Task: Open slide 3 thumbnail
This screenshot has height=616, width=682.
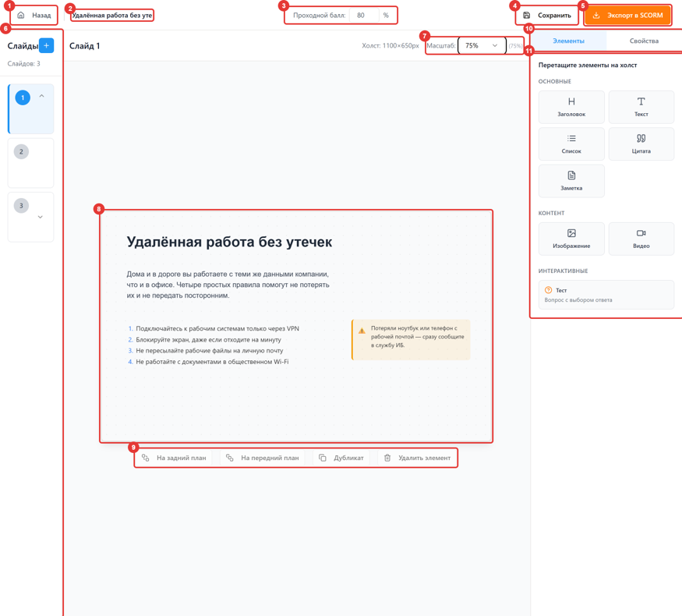Action: pos(30,217)
